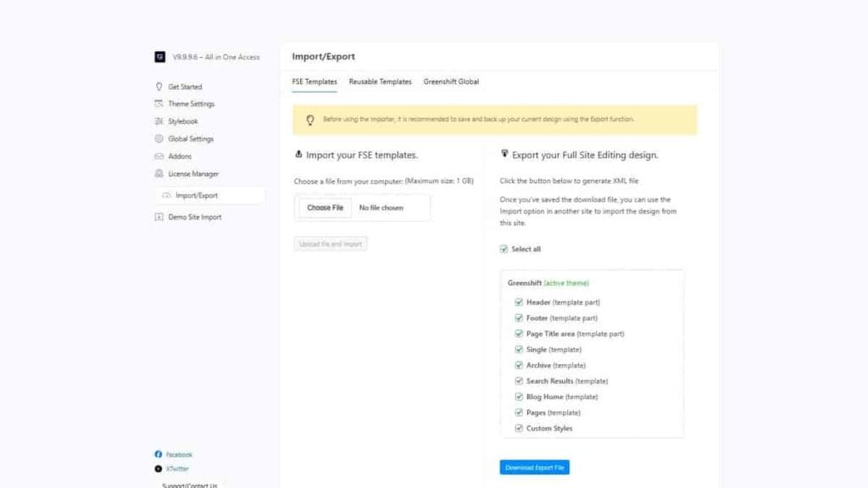
Task: Open the Greenshift Global tab
Action: click(450, 82)
